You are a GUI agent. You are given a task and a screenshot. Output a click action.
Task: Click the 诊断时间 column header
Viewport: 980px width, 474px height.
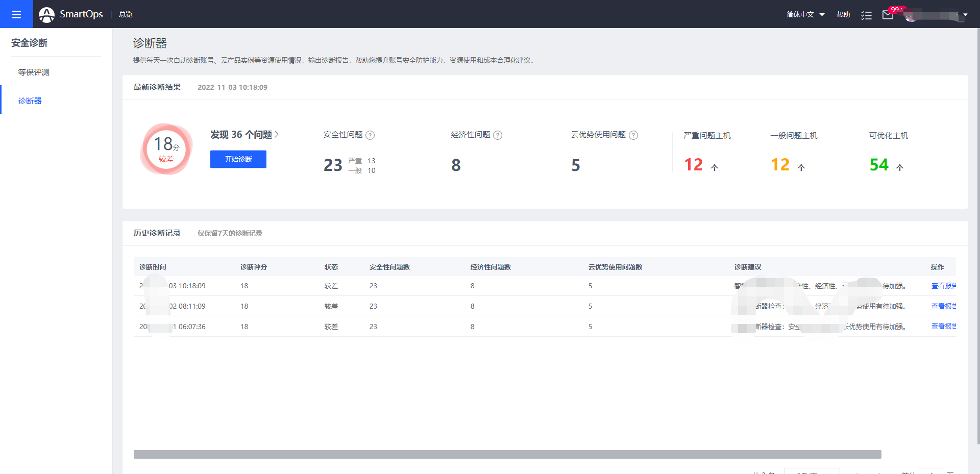coord(153,267)
